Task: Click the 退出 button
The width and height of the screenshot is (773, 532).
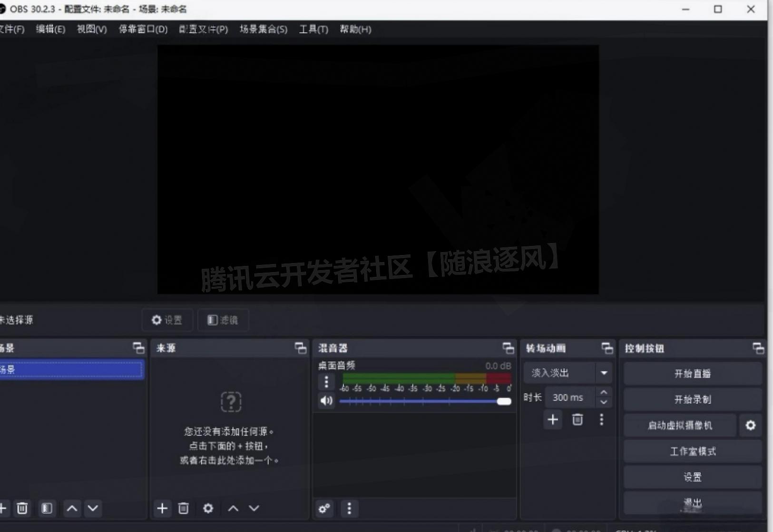Action: click(693, 502)
